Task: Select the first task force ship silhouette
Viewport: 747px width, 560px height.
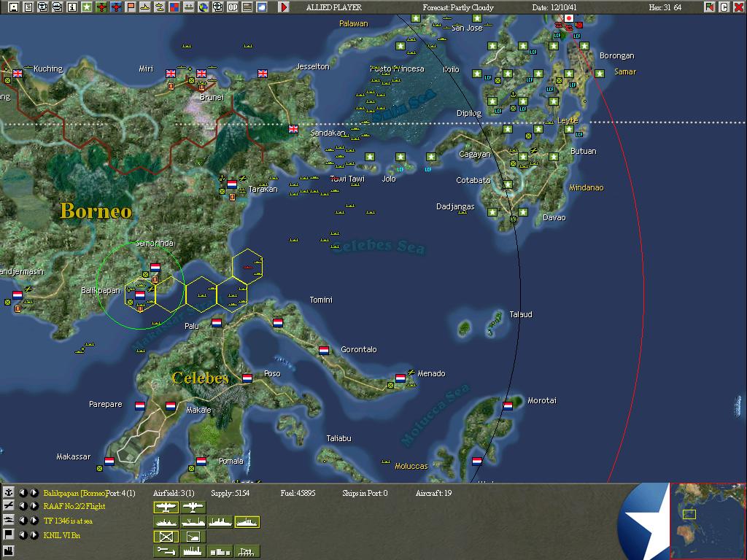Action: coord(166,522)
